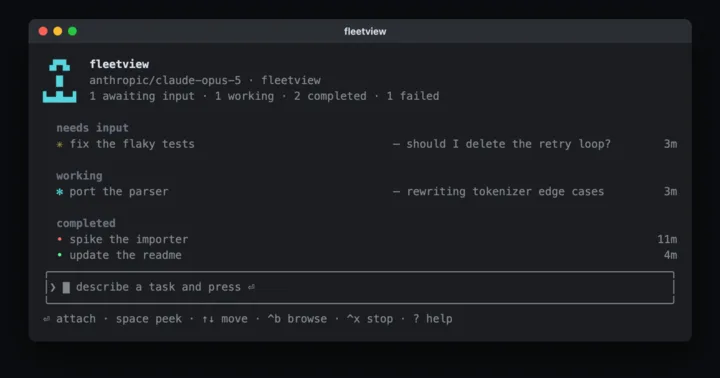This screenshot has width=720, height=378.
Task: Click the 'needs input' section header
Action: (92, 128)
